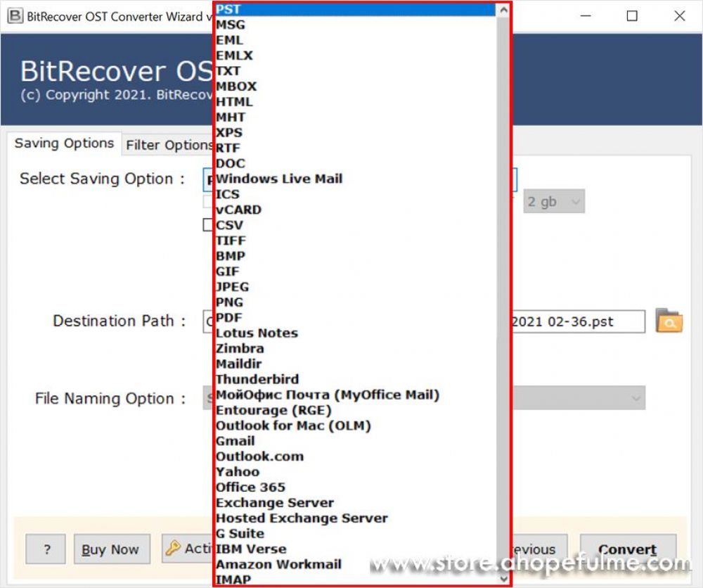Switch to the Saving Options tab
The height and width of the screenshot is (588, 703).
[64, 143]
